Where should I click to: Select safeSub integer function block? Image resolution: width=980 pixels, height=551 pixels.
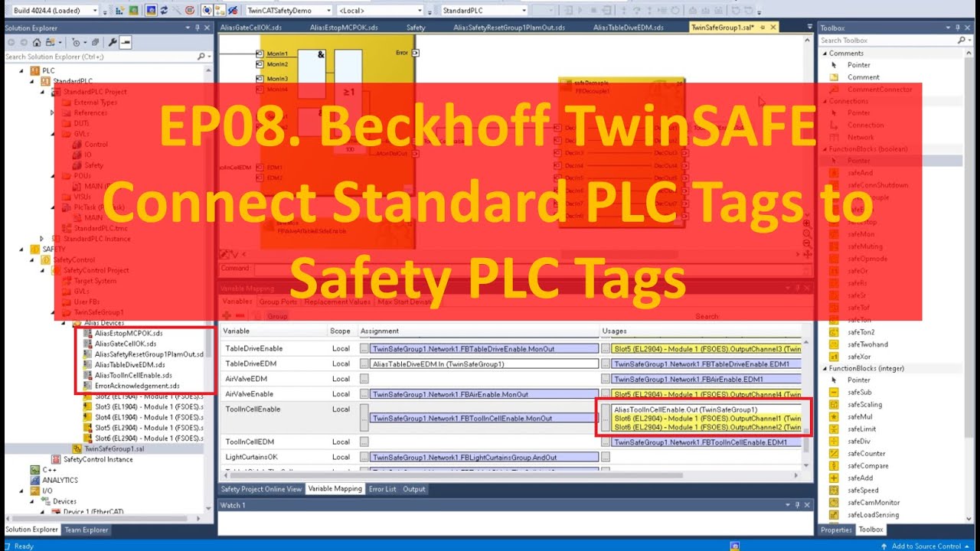point(859,392)
